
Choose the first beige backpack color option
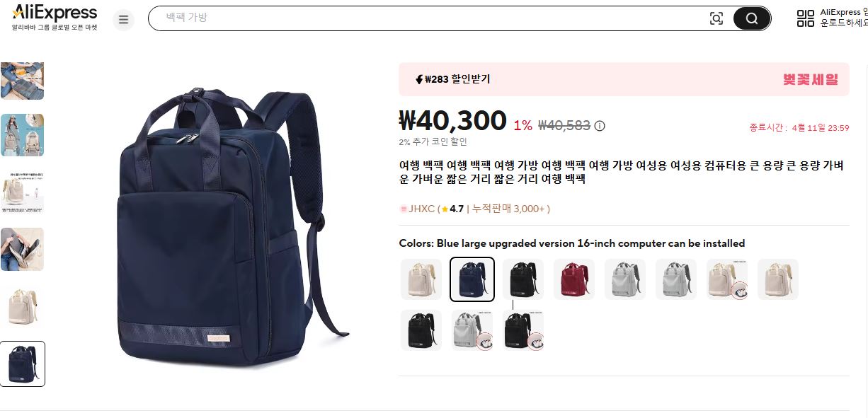(421, 279)
